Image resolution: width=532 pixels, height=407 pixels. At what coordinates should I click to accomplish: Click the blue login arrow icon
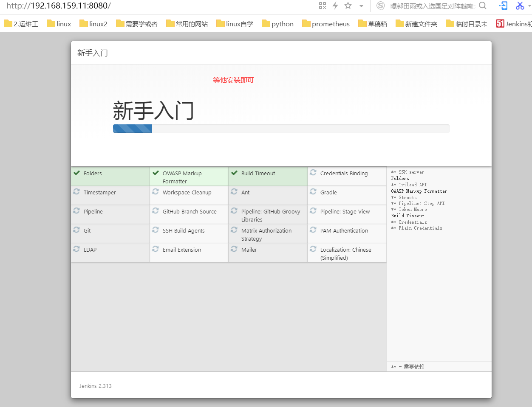(503, 6)
